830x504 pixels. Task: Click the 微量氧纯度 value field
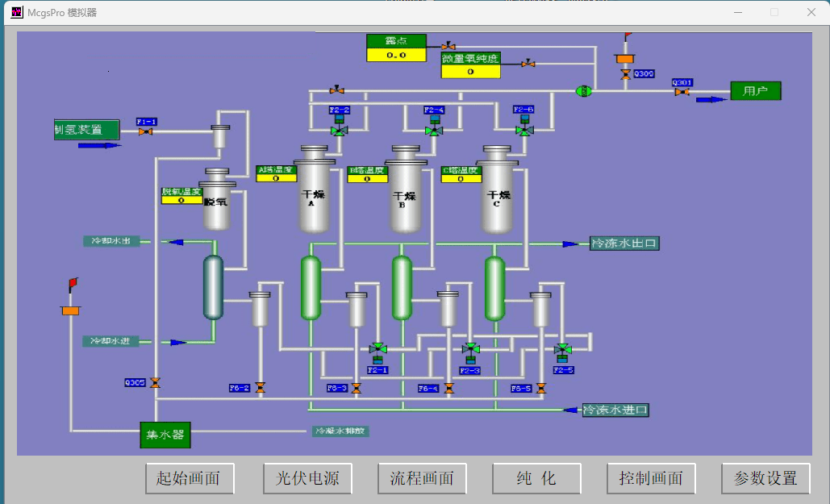[x=470, y=72]
